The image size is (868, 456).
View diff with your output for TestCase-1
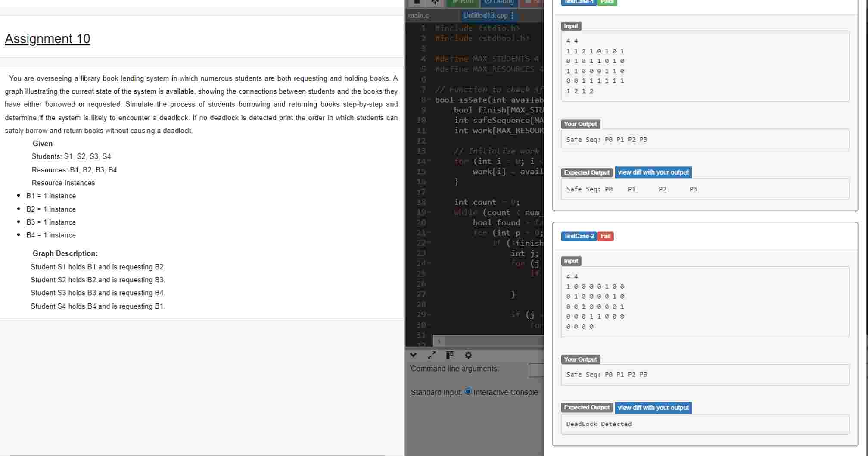click(653, 172)
